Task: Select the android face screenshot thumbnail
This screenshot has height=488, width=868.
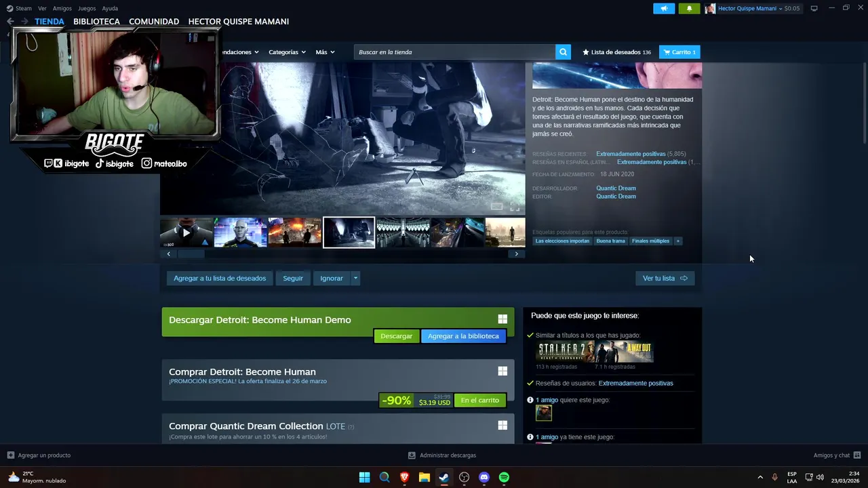Action: (x=241, y=232)
